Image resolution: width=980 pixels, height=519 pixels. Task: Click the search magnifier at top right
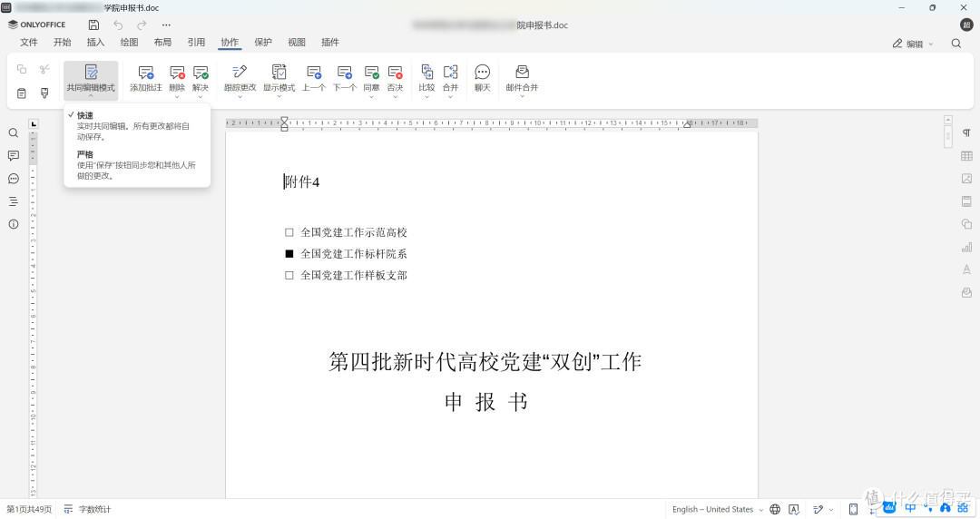955,44
